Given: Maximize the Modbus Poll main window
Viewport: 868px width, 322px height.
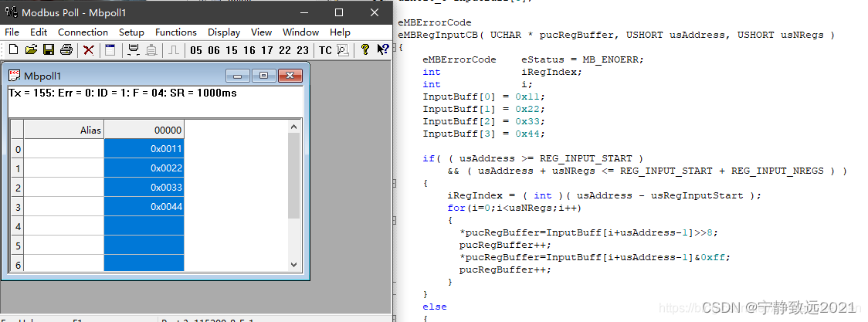Looking at the screenshot, I should pos(339,12).
